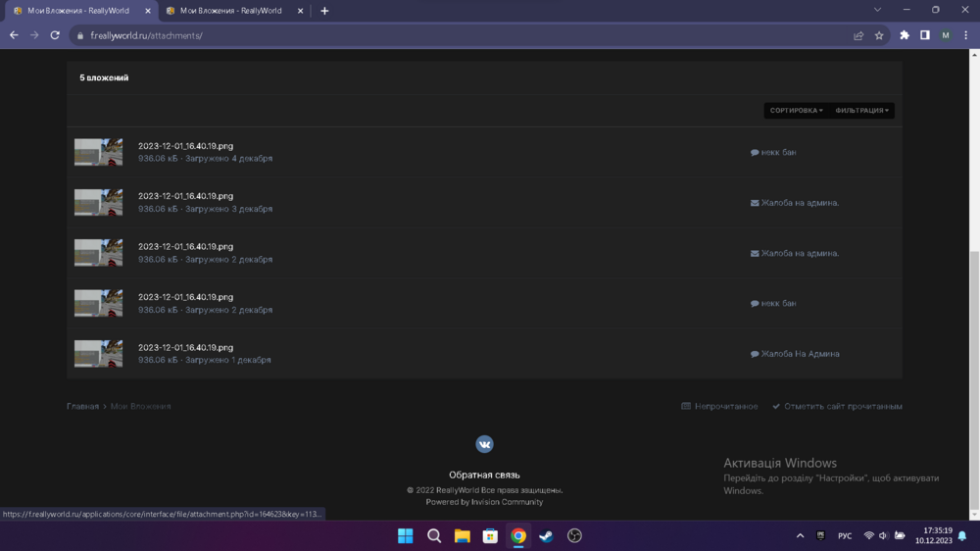Image resolution: width=980 pixels, height=551 pixels.
Task: Open Непрочитанное link
Action: pos(719,406)
